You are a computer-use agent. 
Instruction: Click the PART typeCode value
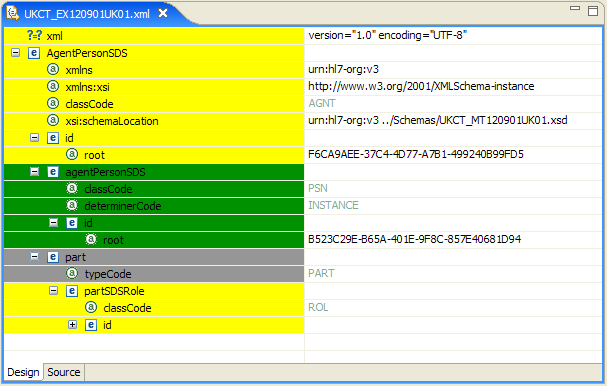click(x=321, y=273)
